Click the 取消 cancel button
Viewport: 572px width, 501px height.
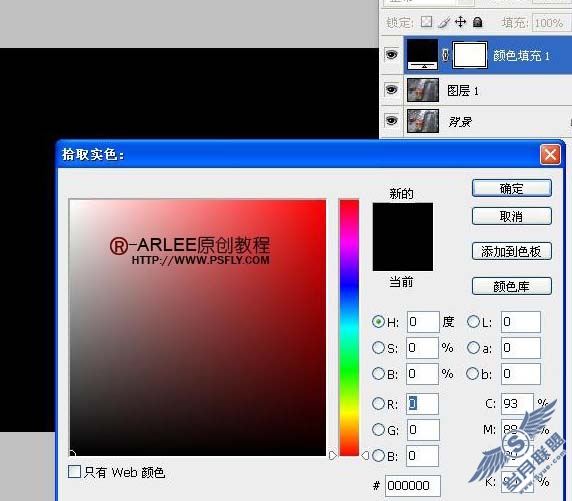[x=511, y=216]
